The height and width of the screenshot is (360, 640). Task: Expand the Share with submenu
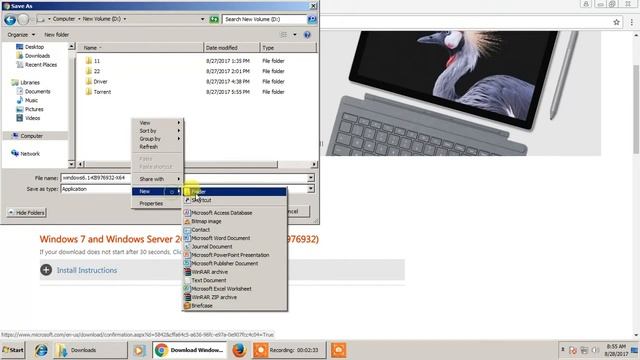click(157, 179)
